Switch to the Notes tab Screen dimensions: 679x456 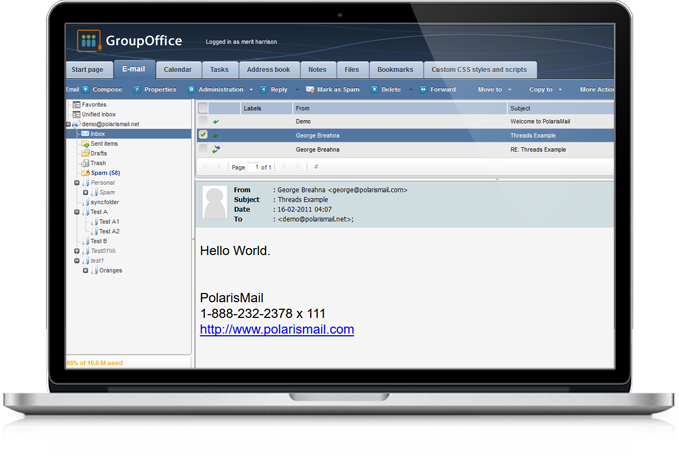coord(317,70)
